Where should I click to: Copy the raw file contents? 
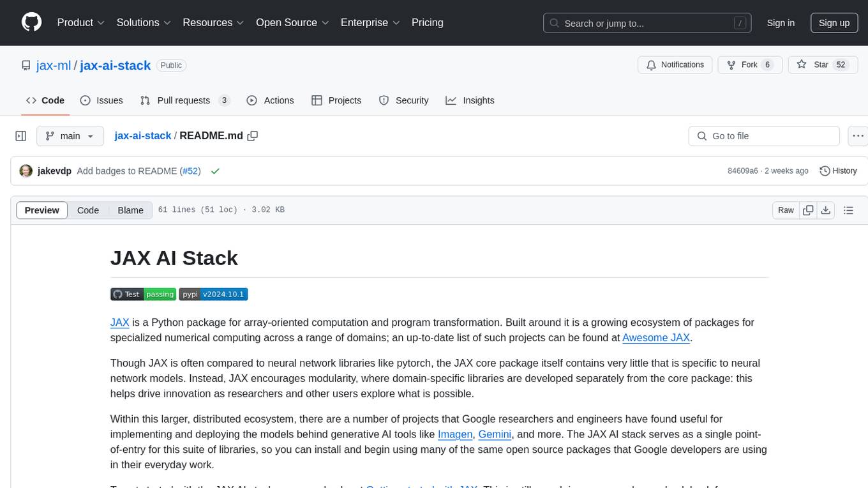[809, 210]
